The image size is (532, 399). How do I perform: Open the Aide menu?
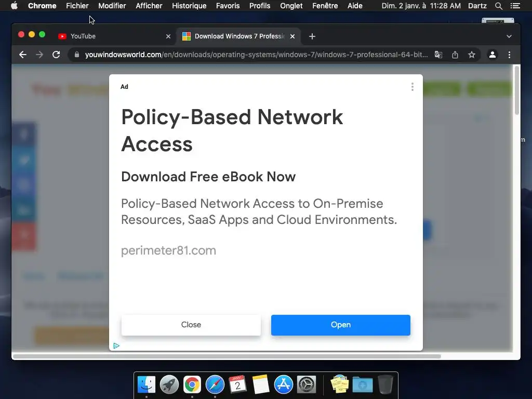pos(355,6)
